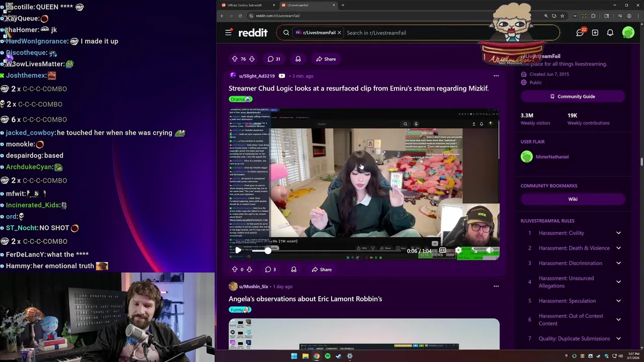Open the browser zoom indicator
Screen dimensions: 644x362
[546, 16]
